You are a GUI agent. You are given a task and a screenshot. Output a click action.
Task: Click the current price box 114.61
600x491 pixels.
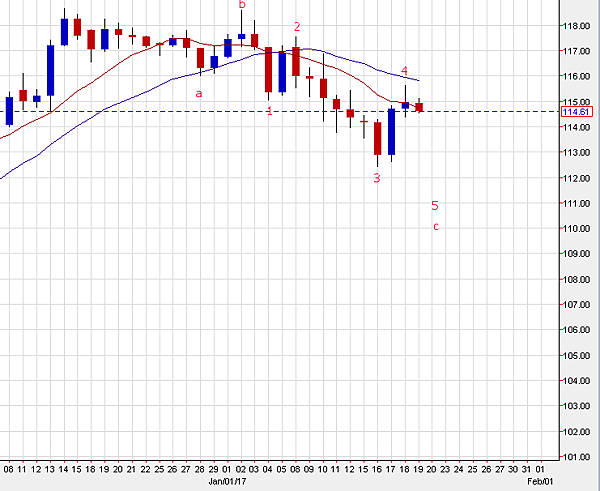point(576,112)
